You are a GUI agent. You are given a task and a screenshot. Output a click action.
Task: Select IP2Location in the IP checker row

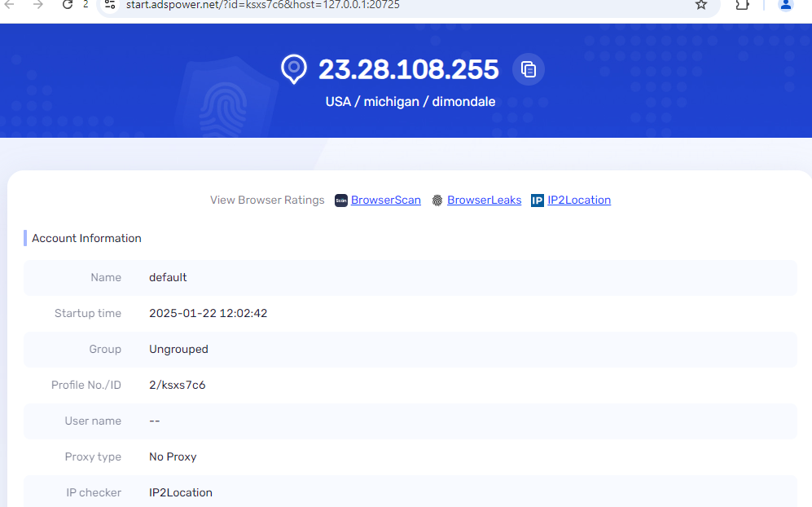181,492
